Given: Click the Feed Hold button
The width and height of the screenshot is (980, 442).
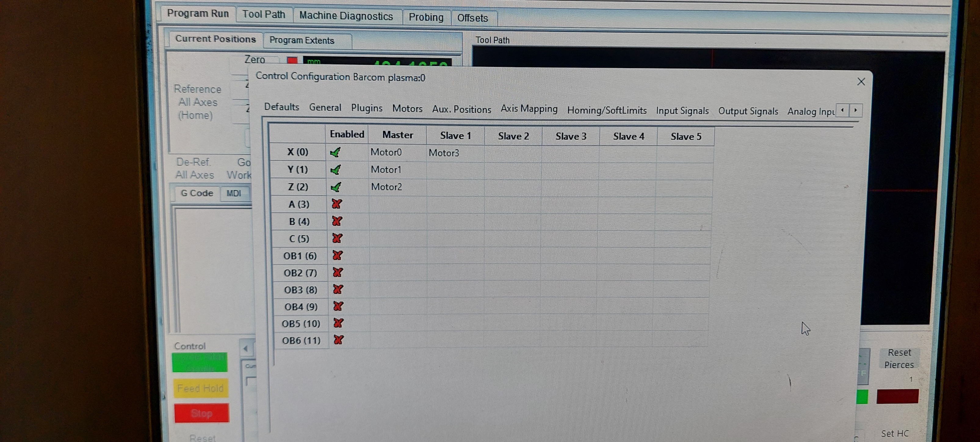Looking at the screenshot, I should [201, 388].
